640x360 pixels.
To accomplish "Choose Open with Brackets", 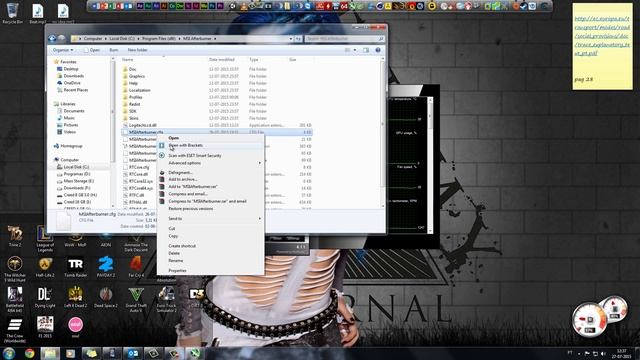I will pyautogui.click(x=211, y=145).
